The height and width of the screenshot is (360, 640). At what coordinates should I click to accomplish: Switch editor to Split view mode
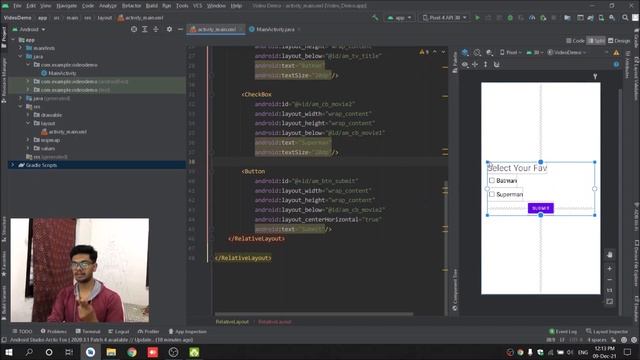(596, 40)
